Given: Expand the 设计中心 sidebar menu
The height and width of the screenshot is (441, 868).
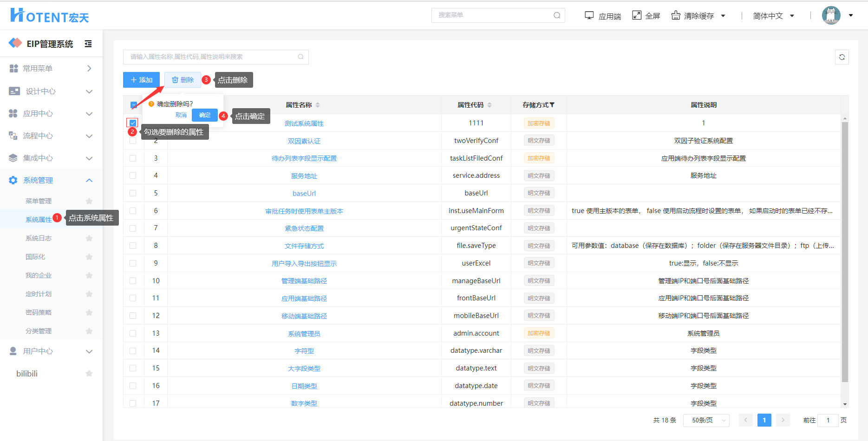Looking at the screenshot, I should point(51,91).
